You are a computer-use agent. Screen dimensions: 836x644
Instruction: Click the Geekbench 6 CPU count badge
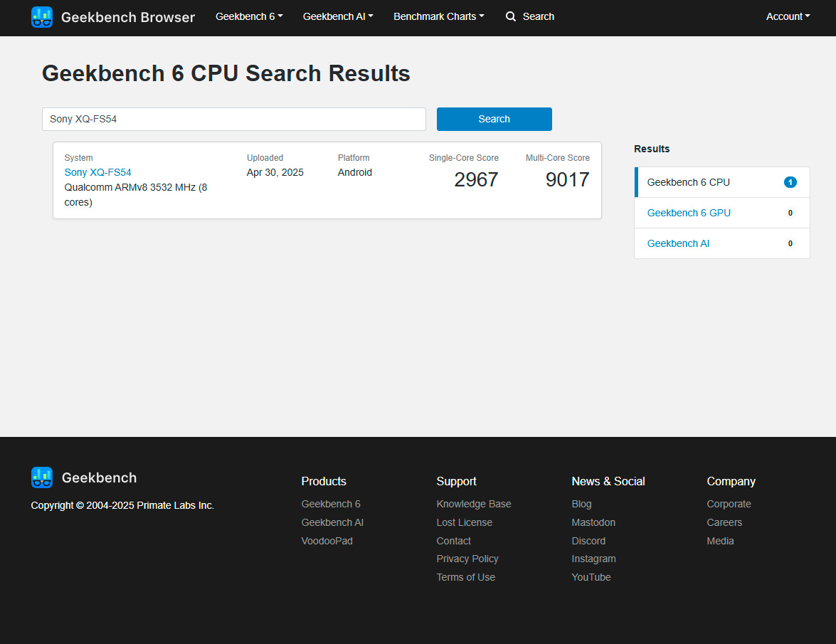pyautogui.click(x=790, y=182)
